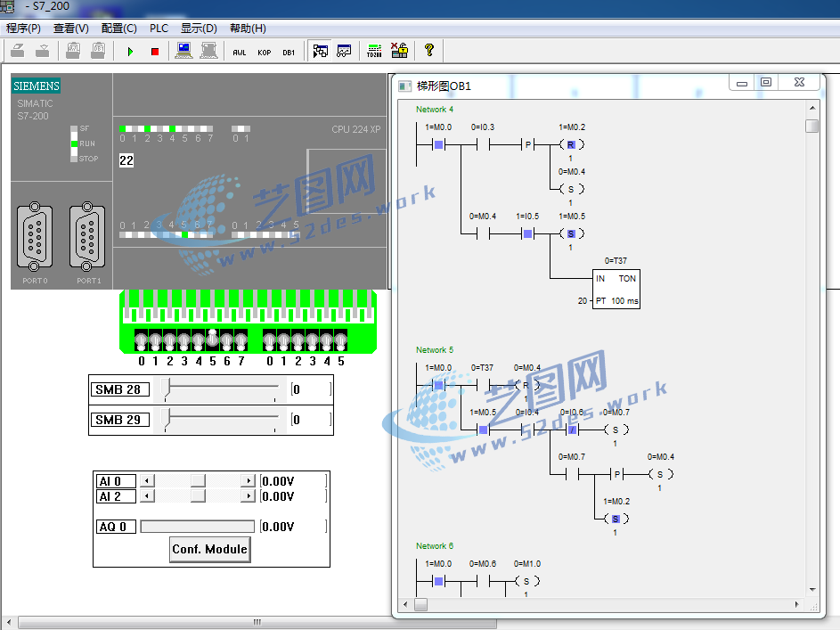The height and width of the screenshot is (630, 840).
Task: Click the ladder window scroll-down arrow
Action: click(812, 590)
